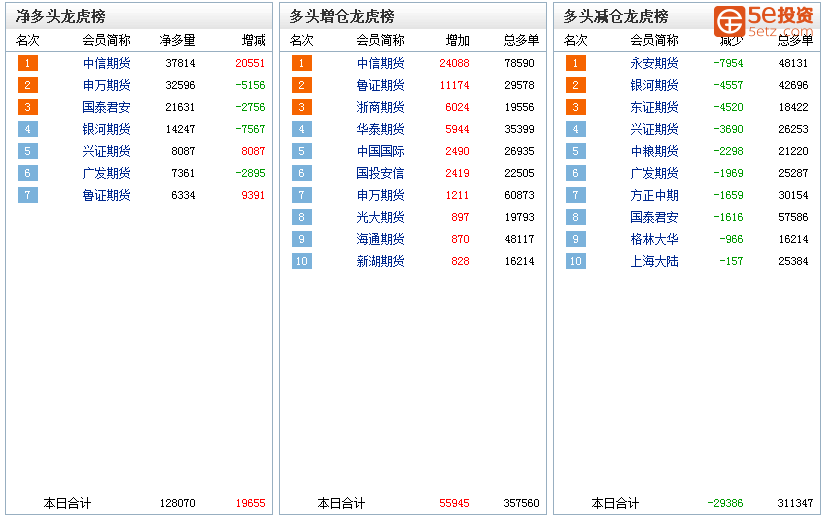Screen dimensions: 821x521
Task: Click increase value 828
Action: tap(460, 261)
